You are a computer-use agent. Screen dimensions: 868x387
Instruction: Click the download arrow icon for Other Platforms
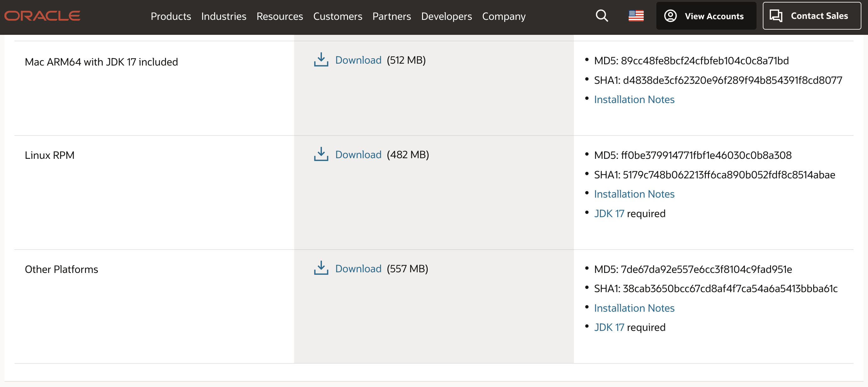[x=321, y=268]
